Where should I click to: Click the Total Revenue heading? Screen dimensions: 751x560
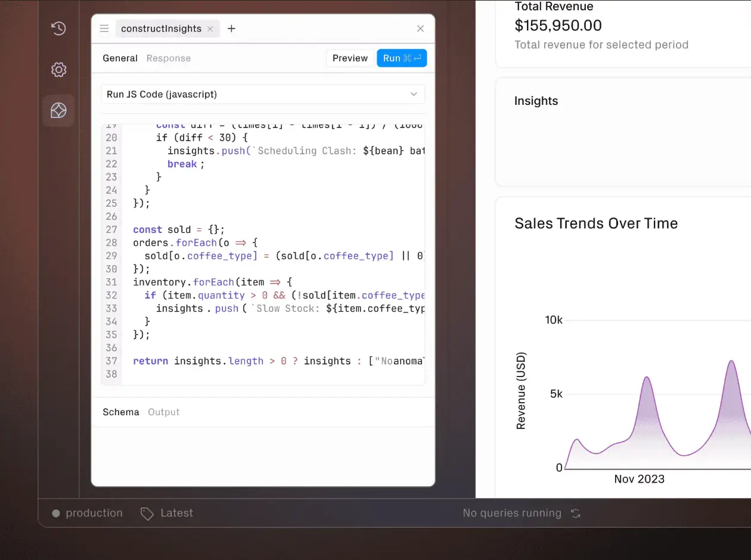tap(554, 7)
